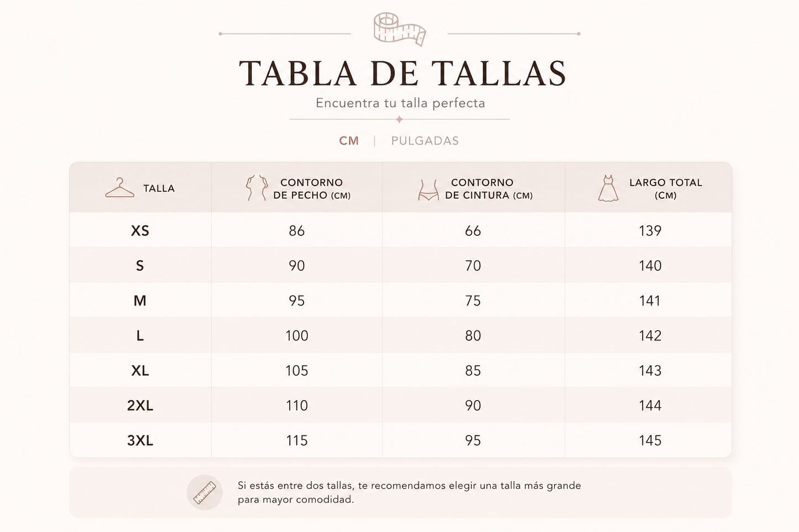Click the bust icon beside Contorno de Pecho
The height and width of the screenshot is (532, 799).
257,188
